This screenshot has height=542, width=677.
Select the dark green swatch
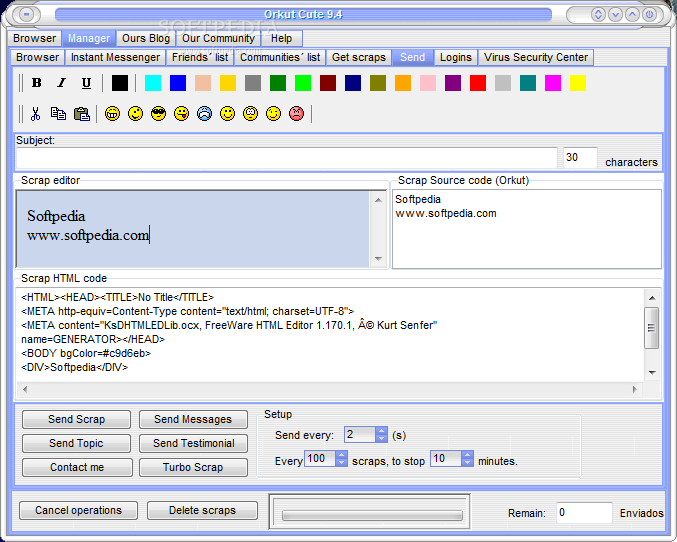[278, 83]
